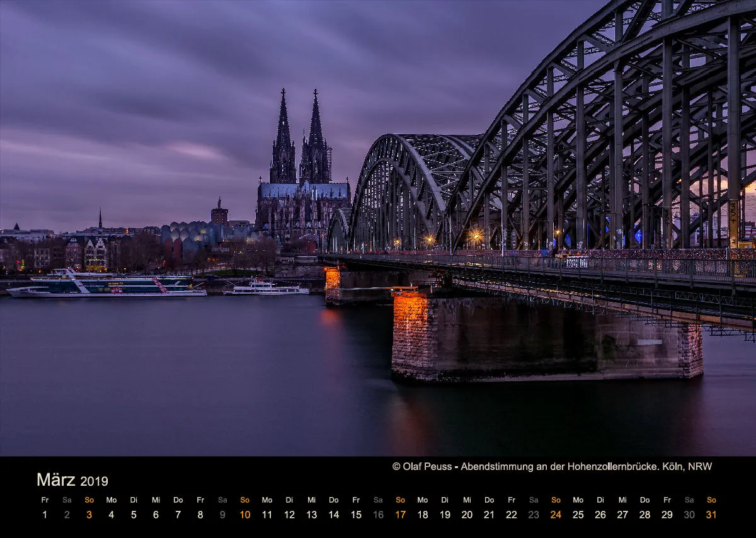756x538 pixels.
Task: Select the grey Saturday date 16
Action: [378, 515]
